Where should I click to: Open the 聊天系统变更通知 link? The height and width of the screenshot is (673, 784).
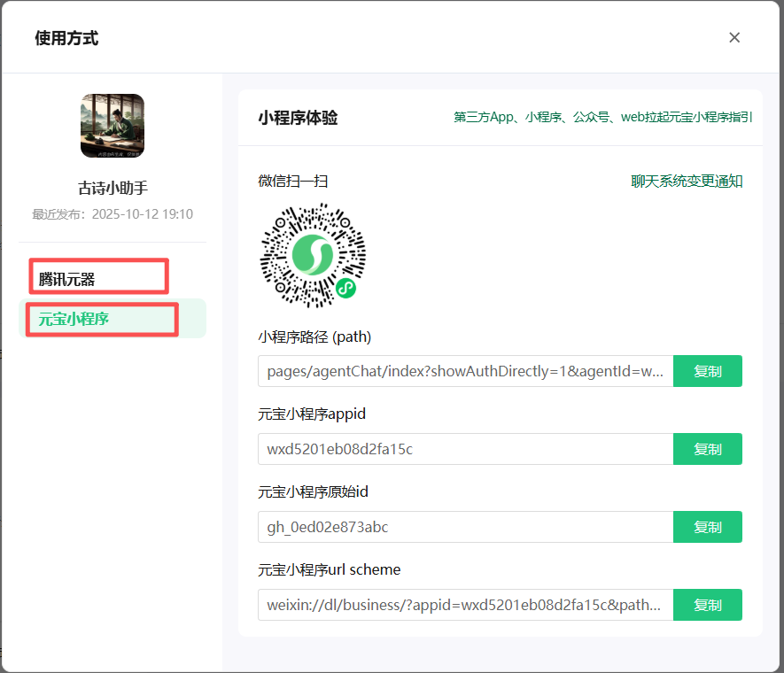pos(687,181)
